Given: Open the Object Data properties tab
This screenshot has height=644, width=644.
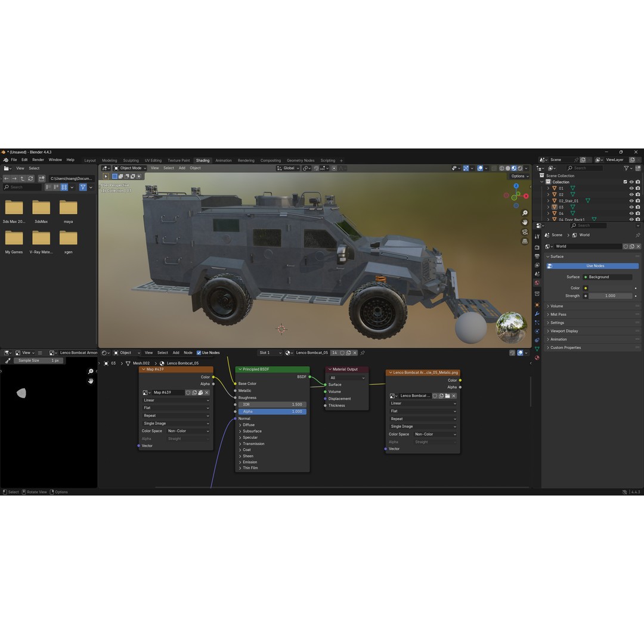Looking at the screenshot, I should (x=537, y=349).
